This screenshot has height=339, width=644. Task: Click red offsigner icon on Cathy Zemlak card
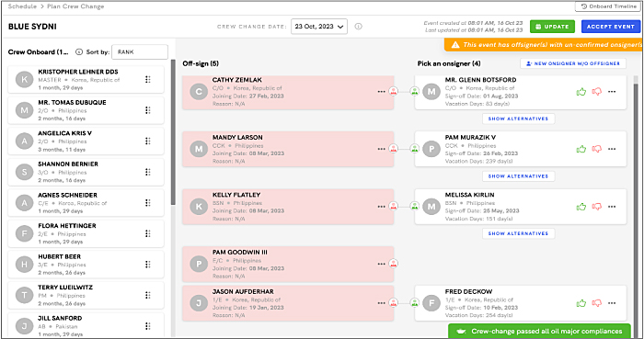tap(394, 91)
